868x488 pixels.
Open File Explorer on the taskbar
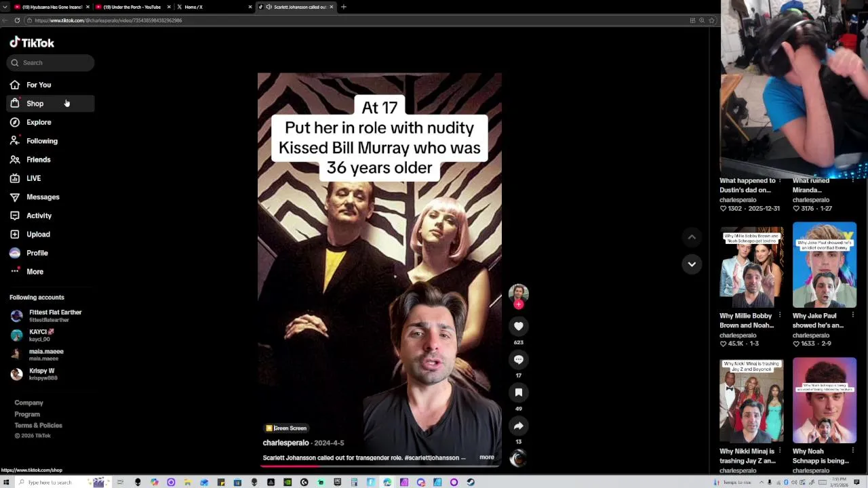coord(187,482)
